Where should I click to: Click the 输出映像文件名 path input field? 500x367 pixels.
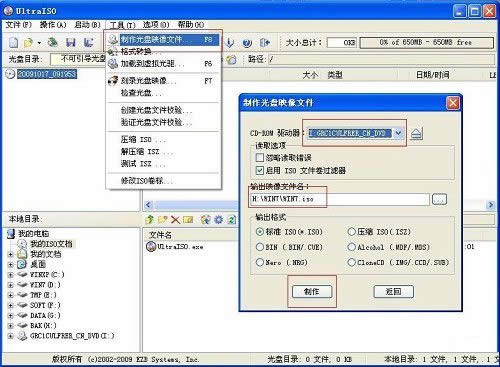click(339, 199)
